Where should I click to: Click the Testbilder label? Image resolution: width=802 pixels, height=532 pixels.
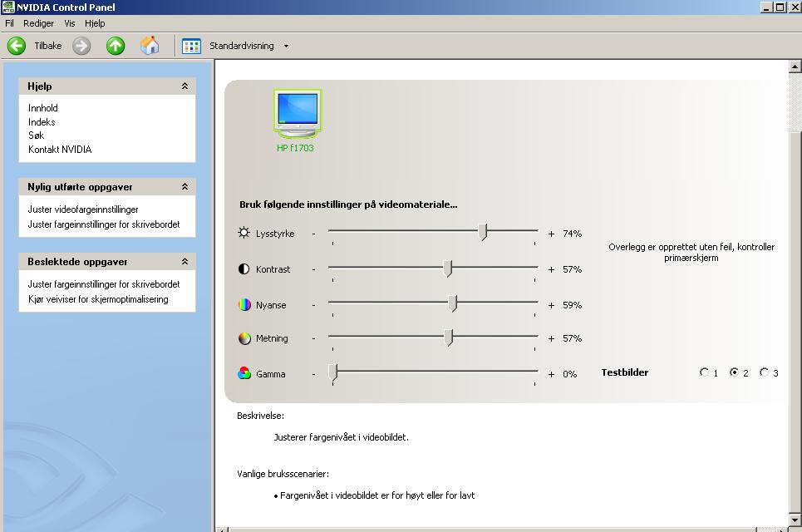(624, 372)
